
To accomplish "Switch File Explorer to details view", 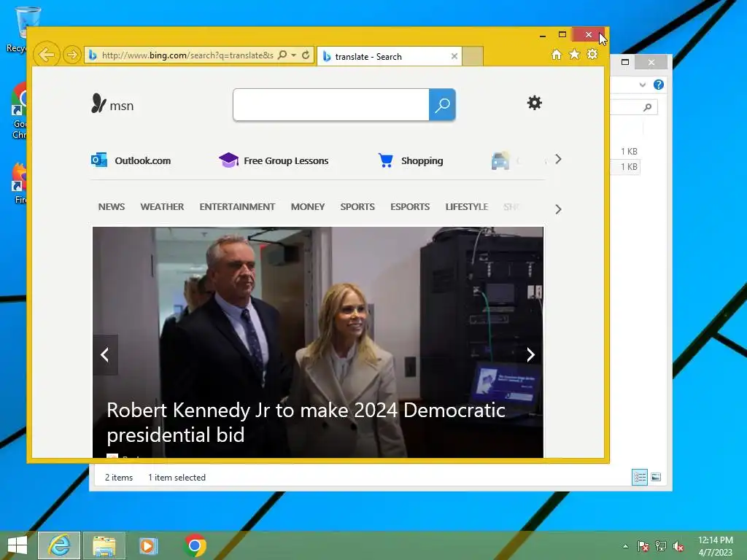I will (x=640, y=477).
